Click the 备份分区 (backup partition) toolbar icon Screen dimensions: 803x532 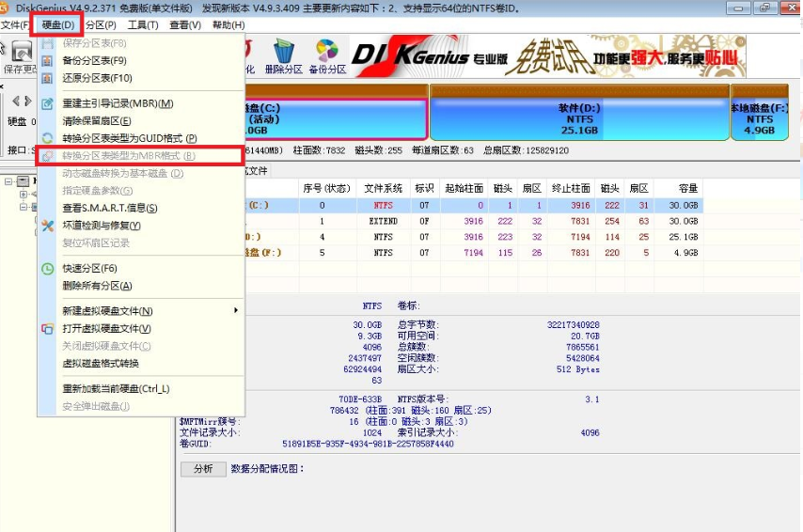pyautogui.click(x=327, y=56)
